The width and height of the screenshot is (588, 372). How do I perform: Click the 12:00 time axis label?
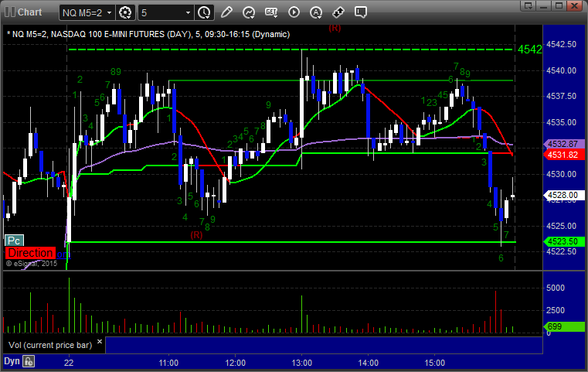click(235, 363)
